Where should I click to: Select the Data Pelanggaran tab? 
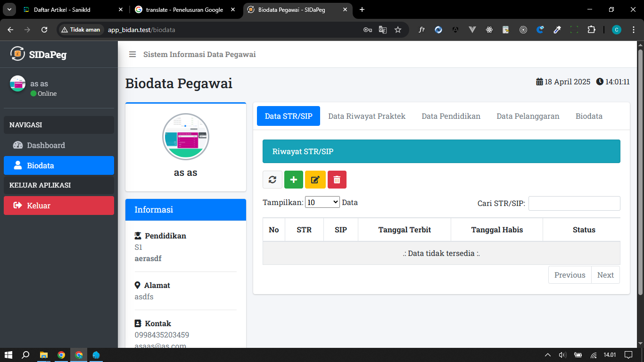coord(528,116)
